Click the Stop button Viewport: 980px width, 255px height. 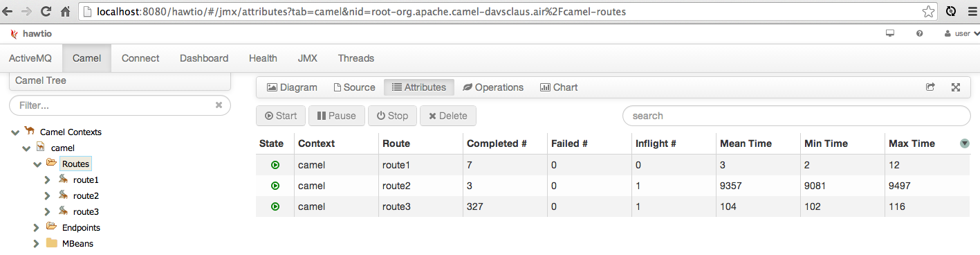[392, 116]
